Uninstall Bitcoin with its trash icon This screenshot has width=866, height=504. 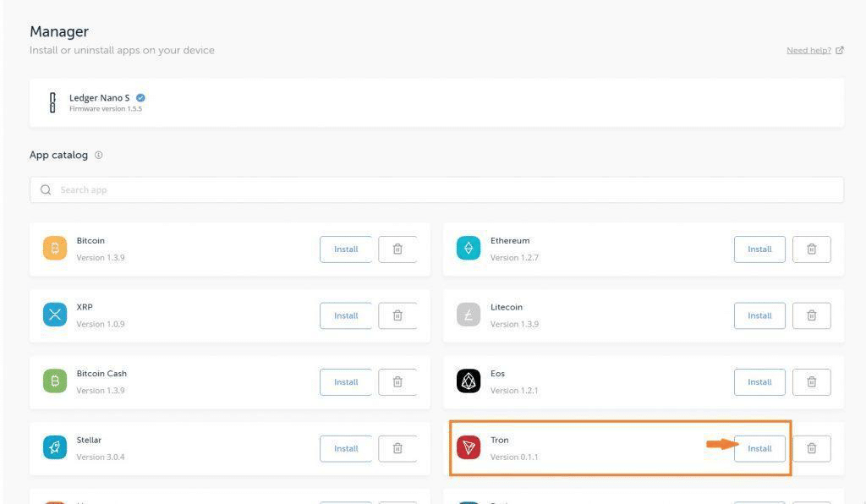(x=397, y=249)
